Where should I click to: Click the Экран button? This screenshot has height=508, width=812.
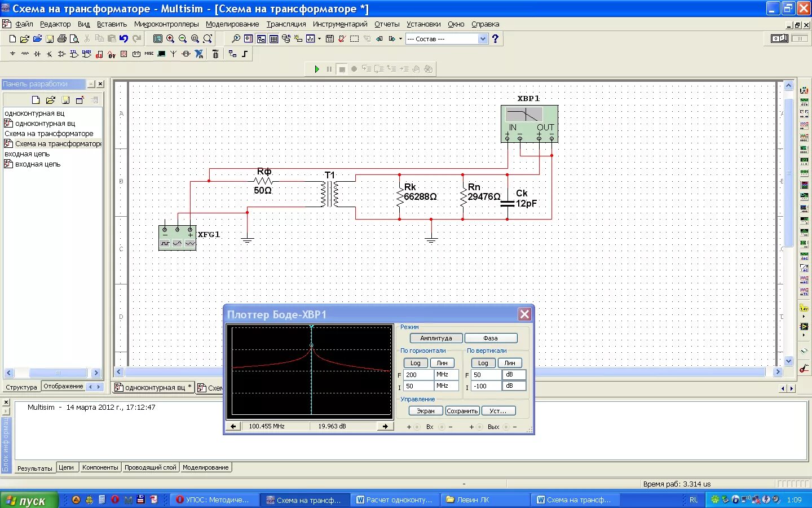coord(426,411)
